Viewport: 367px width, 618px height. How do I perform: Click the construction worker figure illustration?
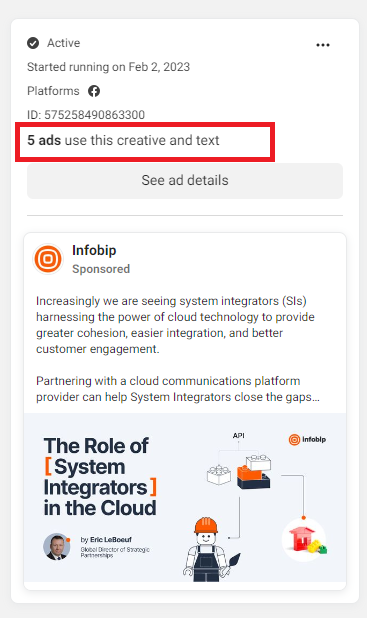211,550
